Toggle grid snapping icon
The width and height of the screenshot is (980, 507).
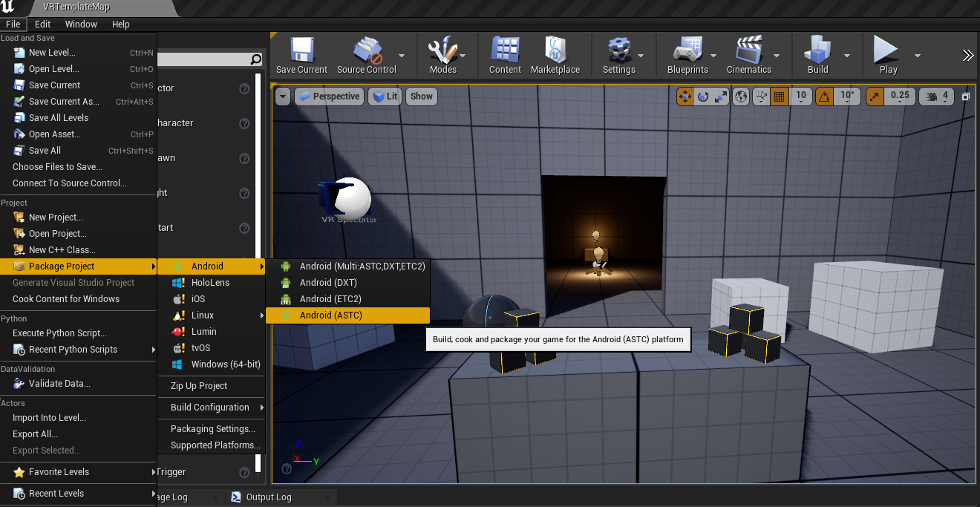pos(780,97)
